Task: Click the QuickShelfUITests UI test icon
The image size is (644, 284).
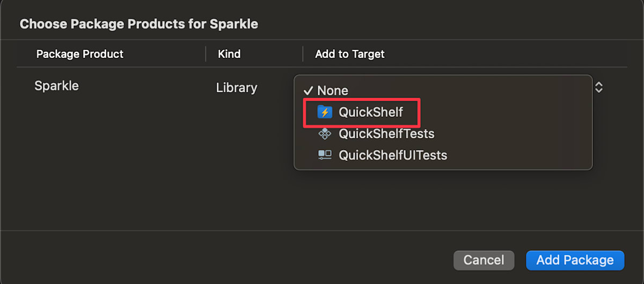Action: [325, 155]
